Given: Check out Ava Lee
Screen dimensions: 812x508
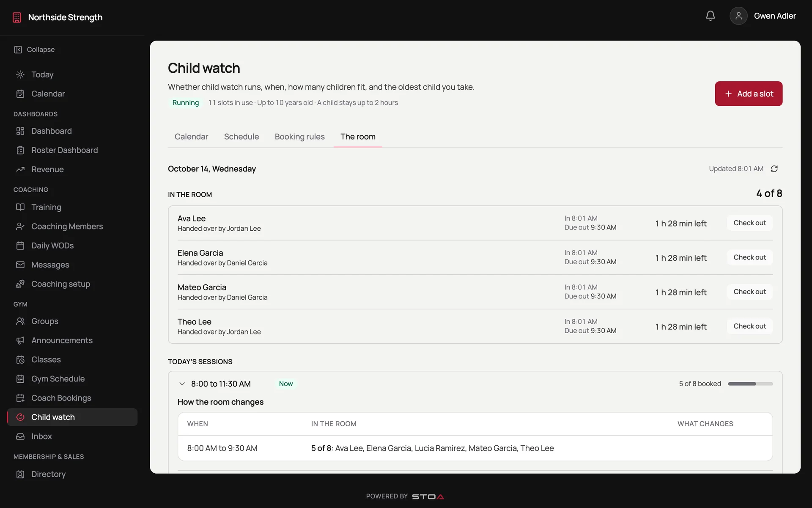Looking at the screenshot, I should click(x=749, y=223).
